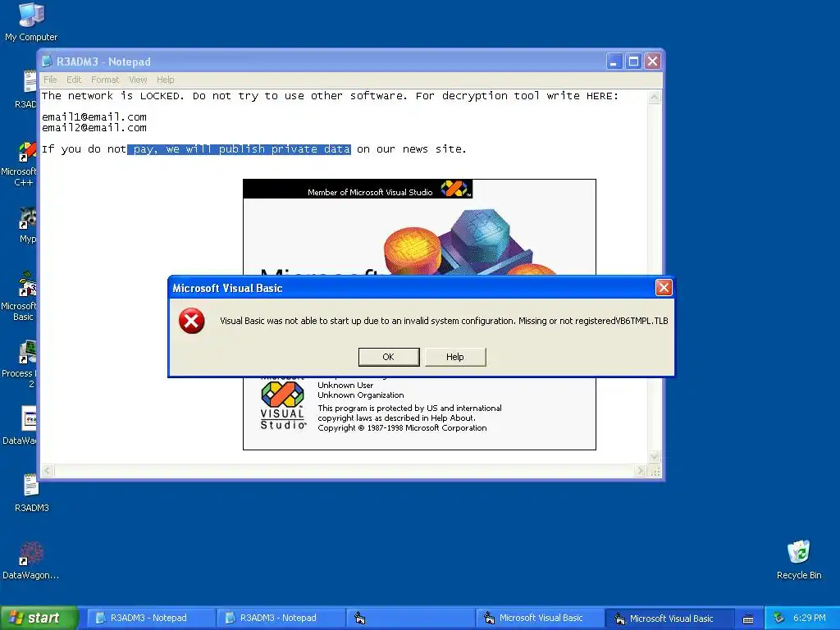The height and width of the screenshot is (630, 840).
Task: Click Notepad vertical scrollbar down arrow
Action: (654, 456)
